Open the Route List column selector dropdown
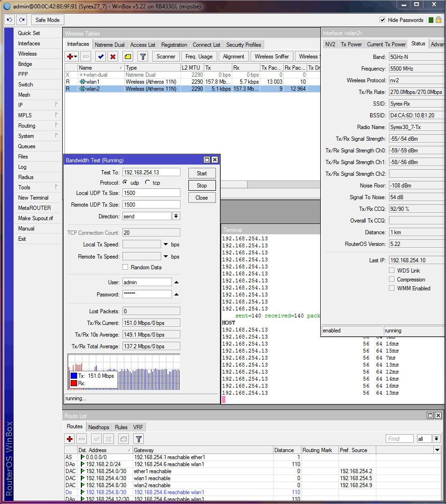Viewport: 446px width, 504px height. pyautogui.click(x=437, y=450)
